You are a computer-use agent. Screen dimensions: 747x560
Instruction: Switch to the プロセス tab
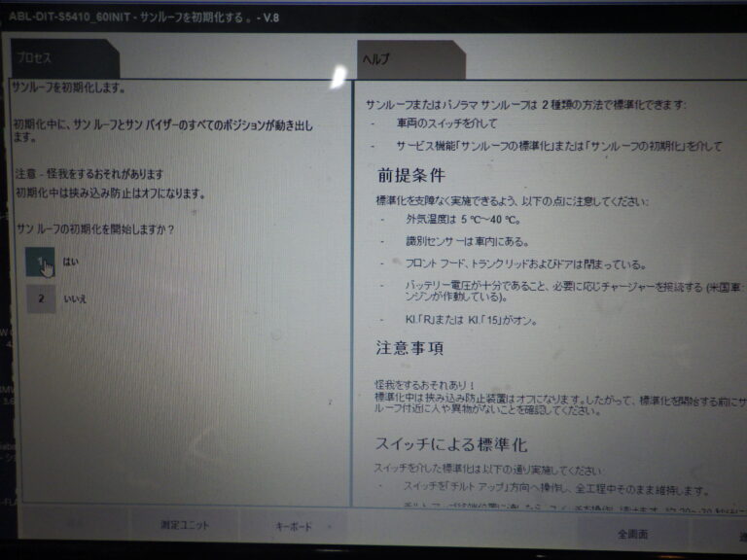click(x=64, y=60)
